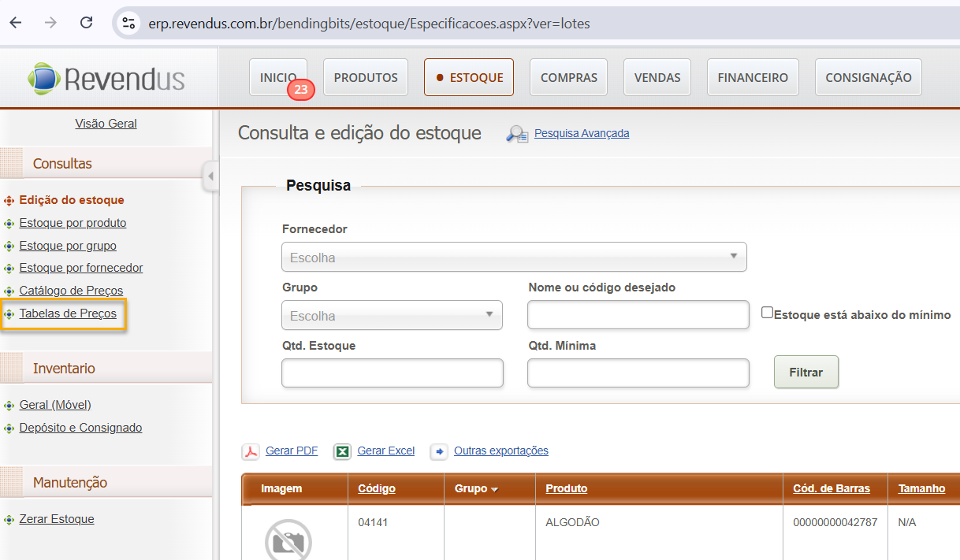Click the Revendus logo
This screenshot has height=560, width=960.
(x=106, y=79)
